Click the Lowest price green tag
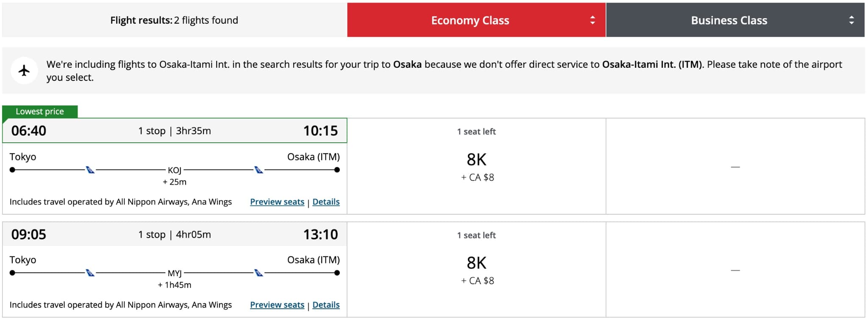This screenshot has height=321, width=868. point(40,111)
